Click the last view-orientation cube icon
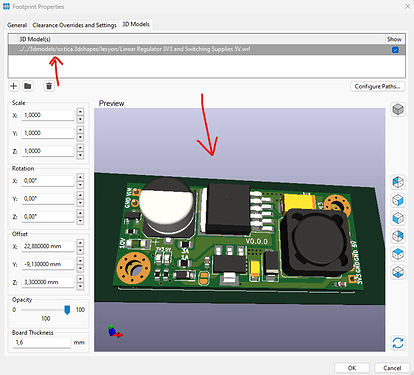 [x=398, y=272]
